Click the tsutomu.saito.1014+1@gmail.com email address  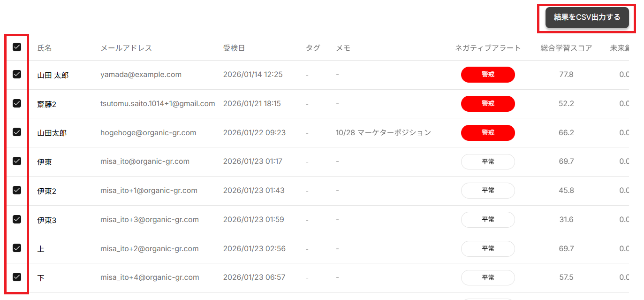(x=158, y=104)
